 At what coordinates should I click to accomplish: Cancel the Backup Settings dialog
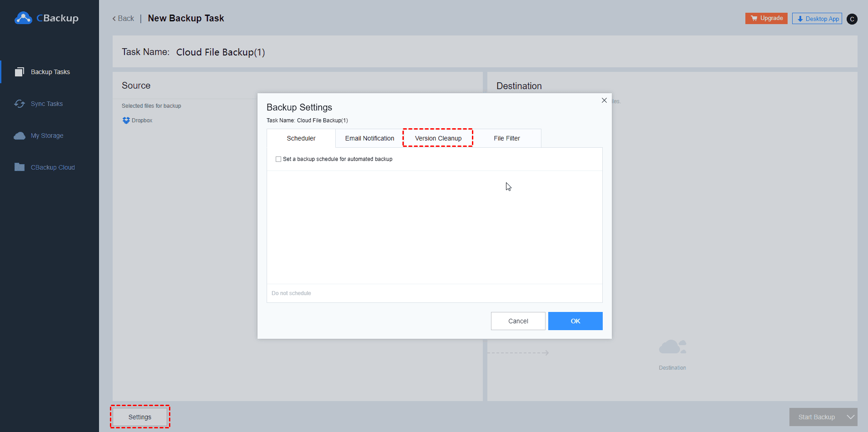click(518, 321)
